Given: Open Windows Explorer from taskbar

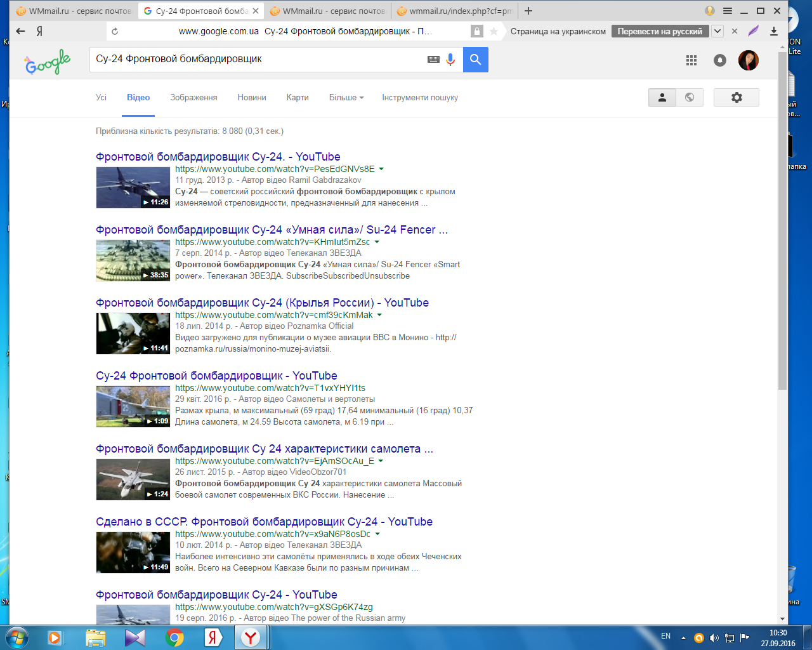Looking at the screenshot, I should click(x=96, y=637).
